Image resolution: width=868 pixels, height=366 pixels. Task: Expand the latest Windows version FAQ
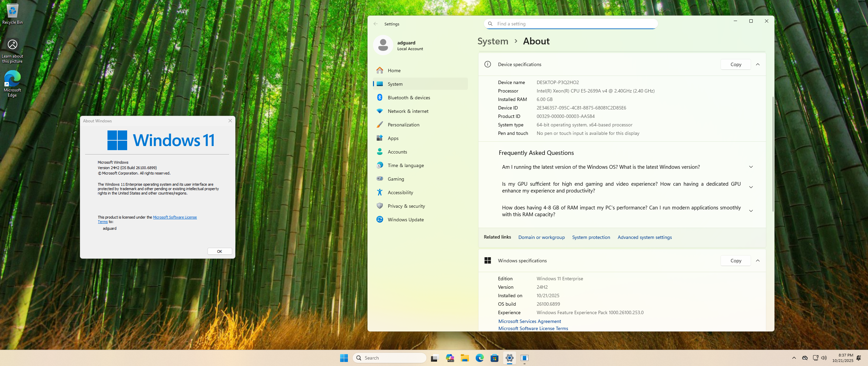coord(751,167)
